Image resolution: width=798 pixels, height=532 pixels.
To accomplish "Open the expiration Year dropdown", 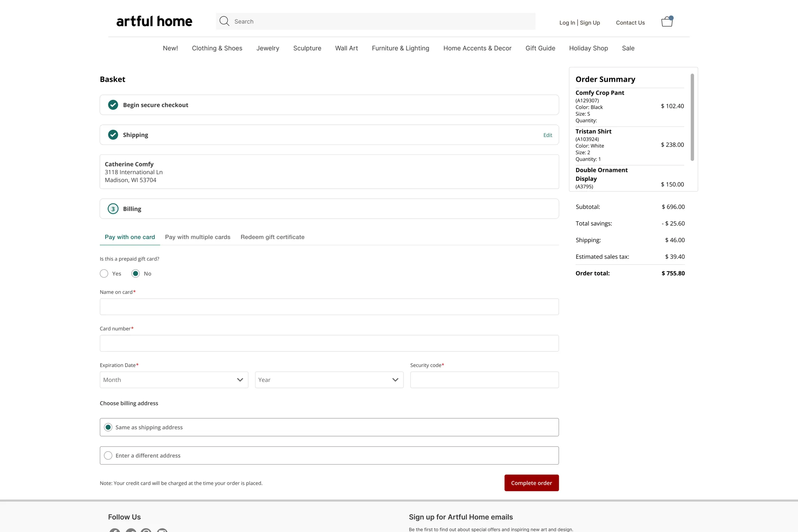I will [329, 380].
